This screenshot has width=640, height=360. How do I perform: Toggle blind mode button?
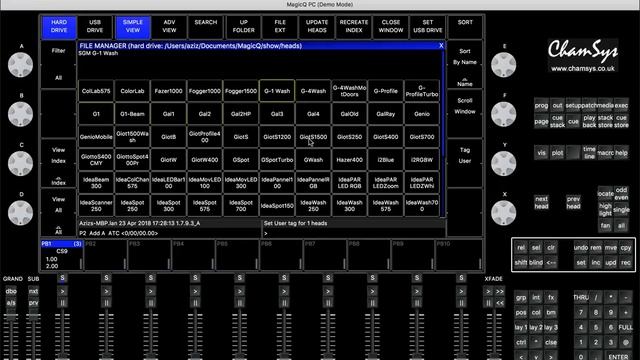pyautogui.click(x=536, y=263)
